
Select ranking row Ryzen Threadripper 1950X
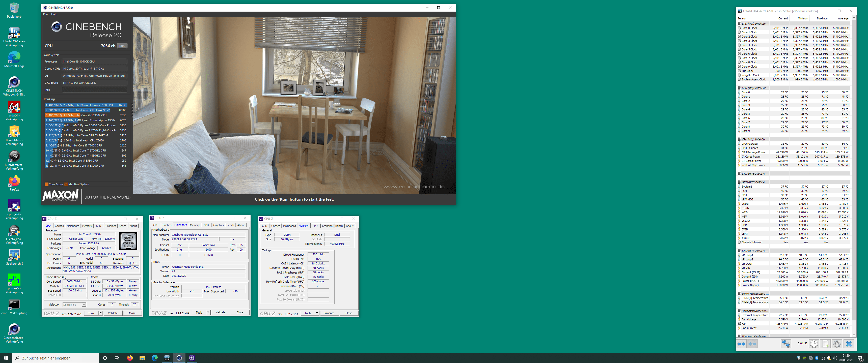(x=86, y=120)
